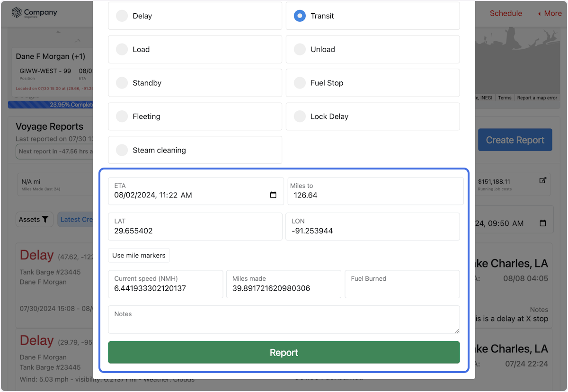Expand the More menu
This screenshot has width=568, height=392.
553,13
